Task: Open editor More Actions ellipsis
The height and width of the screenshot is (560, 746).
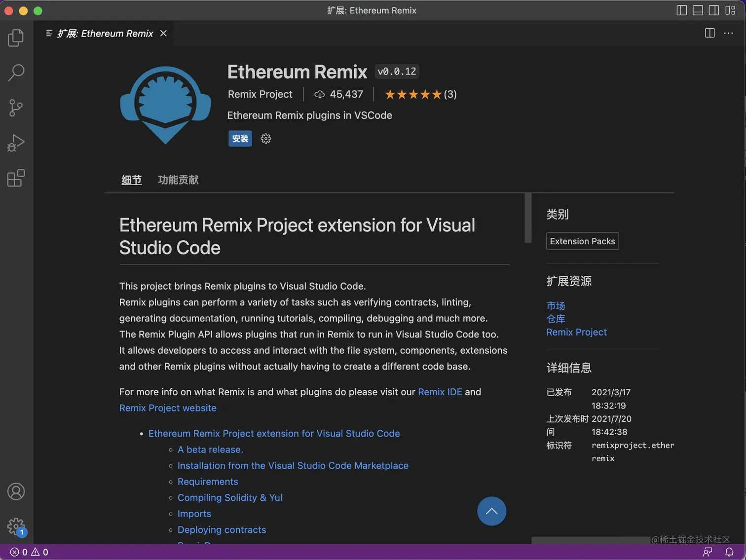Action: [728, 33]
